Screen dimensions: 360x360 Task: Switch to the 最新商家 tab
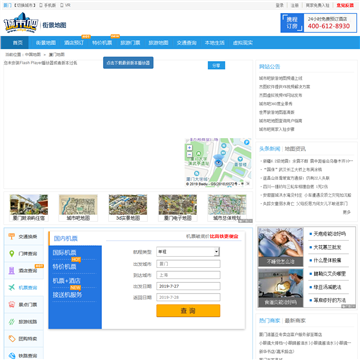click(x=295, y=320)
